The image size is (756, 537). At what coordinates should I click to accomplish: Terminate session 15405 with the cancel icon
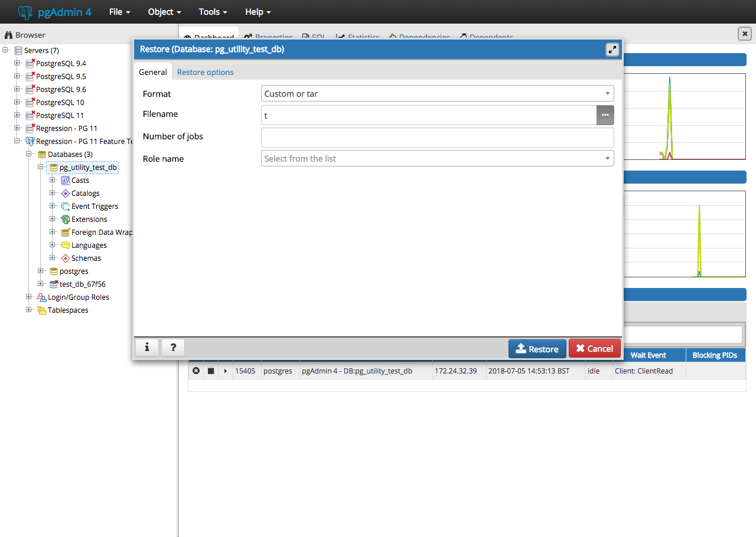[x=196, y=371]
